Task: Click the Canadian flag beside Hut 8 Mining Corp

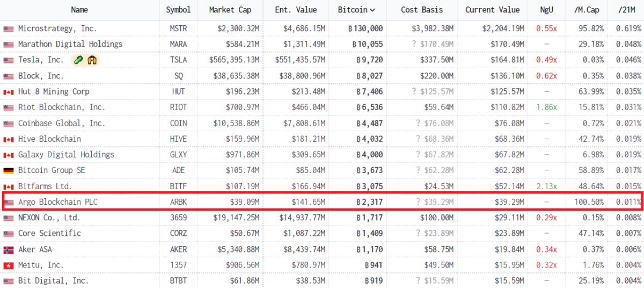Action: (x=9, y=92)
